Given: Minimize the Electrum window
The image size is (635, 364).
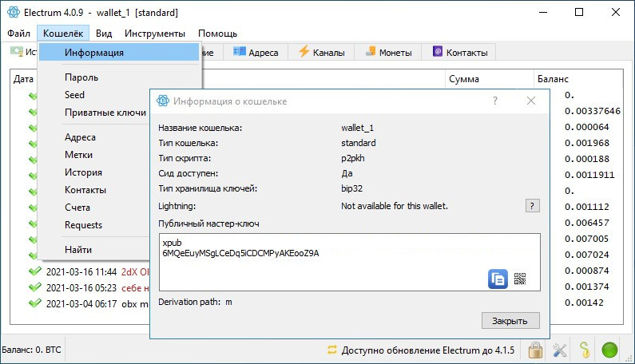Looking at the screenshot, I should [543, 12].
